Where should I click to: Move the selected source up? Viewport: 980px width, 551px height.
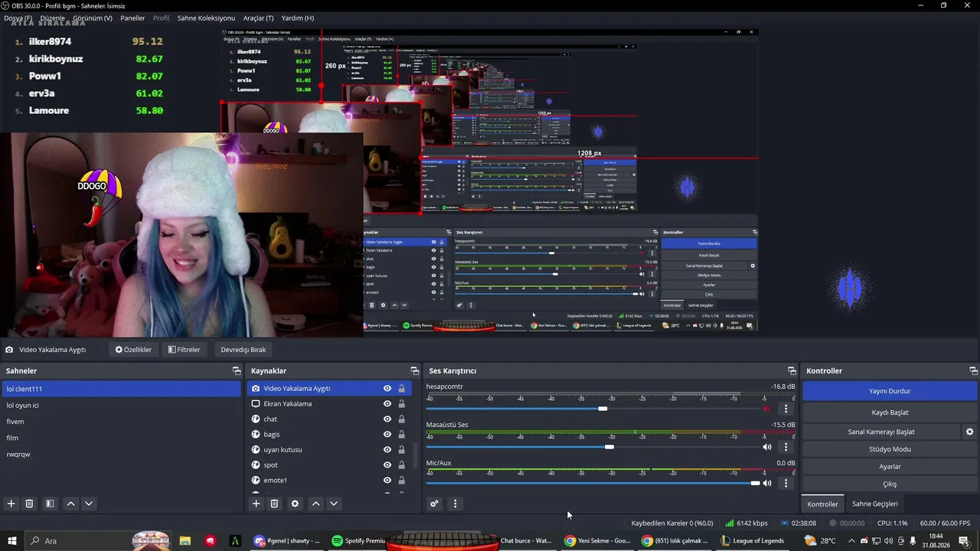point(315,504)
